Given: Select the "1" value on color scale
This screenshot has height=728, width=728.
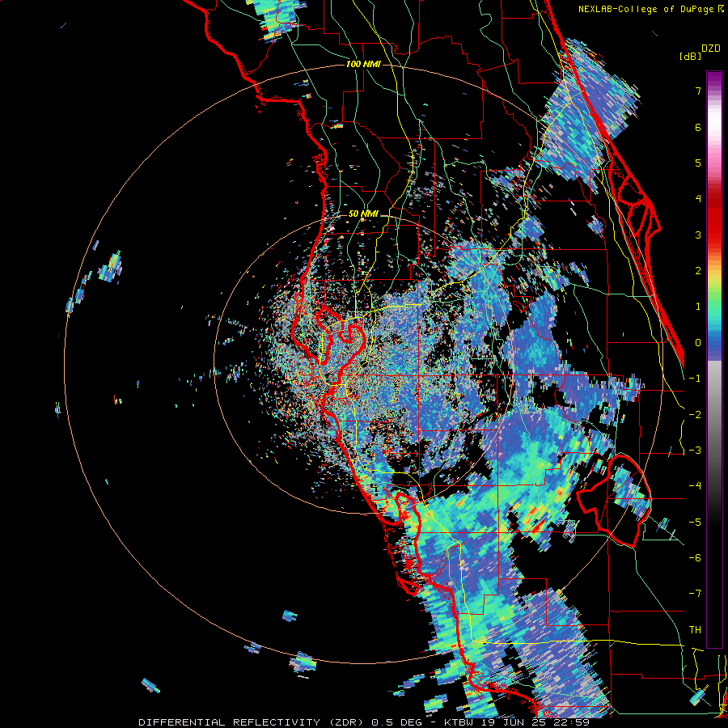Looking at the screenshot, I should pos(698,307).
